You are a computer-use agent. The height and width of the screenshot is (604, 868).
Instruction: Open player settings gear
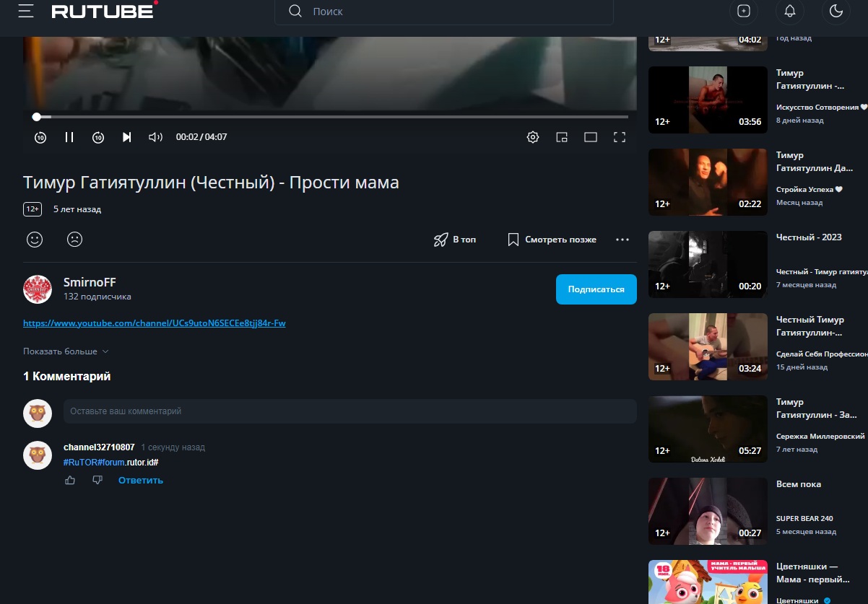[533, 137]
